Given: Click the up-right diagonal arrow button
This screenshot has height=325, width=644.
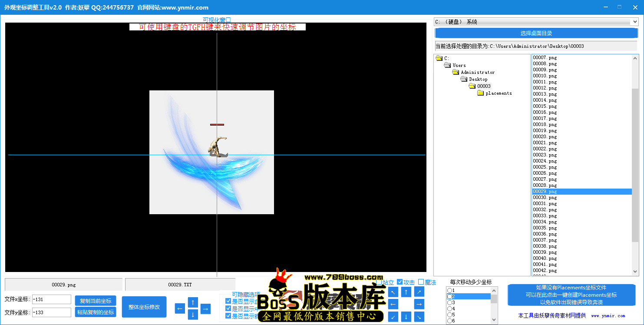Looking at the screenshot, I should (419, 292).
